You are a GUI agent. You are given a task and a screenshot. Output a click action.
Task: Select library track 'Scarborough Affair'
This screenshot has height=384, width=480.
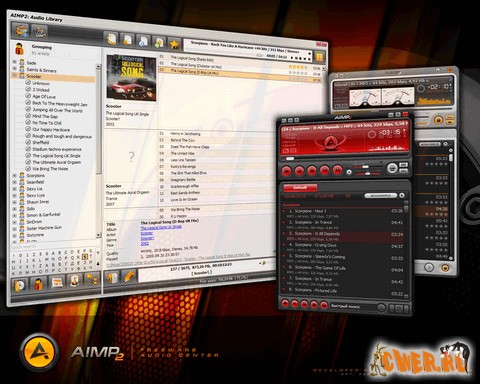185,186
